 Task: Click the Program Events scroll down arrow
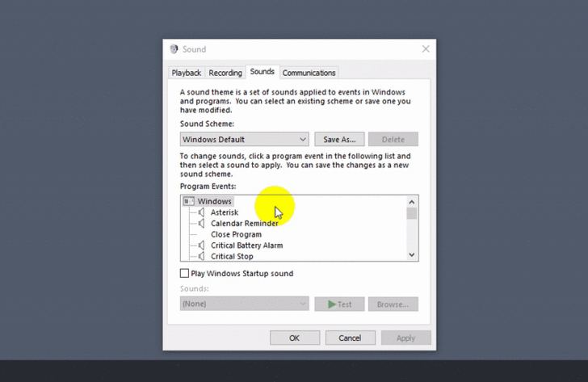coord(412,255)
